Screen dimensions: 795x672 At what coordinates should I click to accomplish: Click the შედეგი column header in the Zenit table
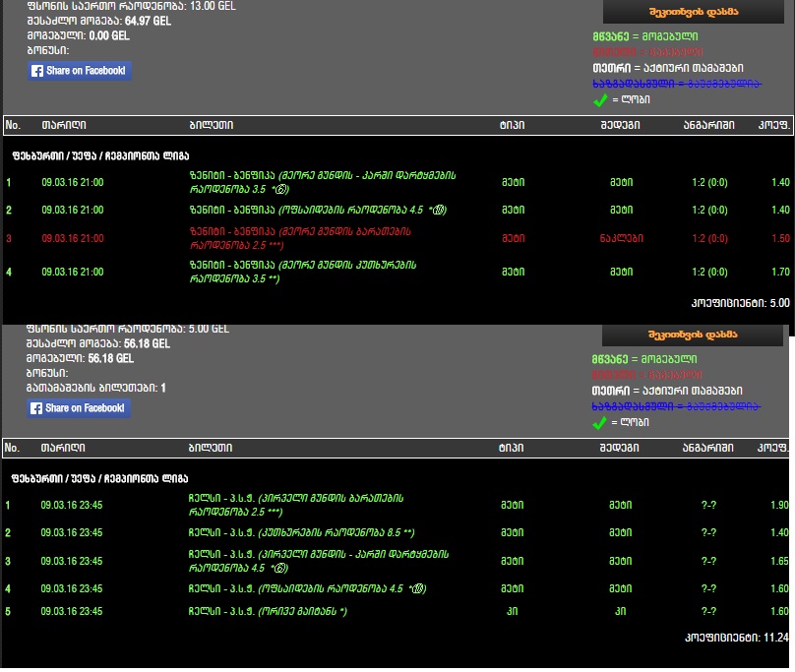point(621,125)
